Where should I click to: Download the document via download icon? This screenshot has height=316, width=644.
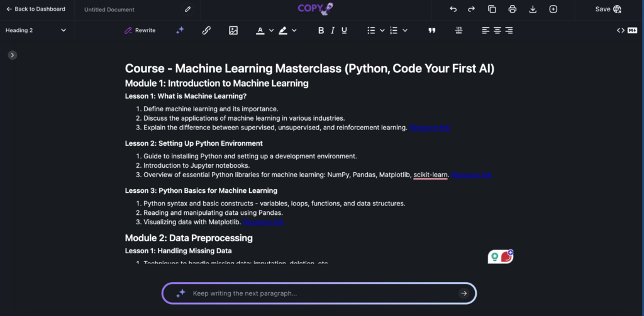click(533, 9)
